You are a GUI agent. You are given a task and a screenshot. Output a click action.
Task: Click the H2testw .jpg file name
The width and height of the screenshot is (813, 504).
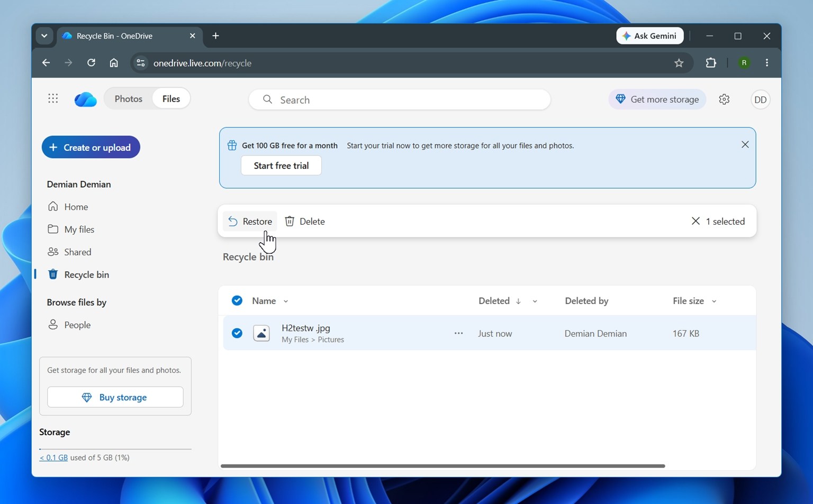pos(306,328)
